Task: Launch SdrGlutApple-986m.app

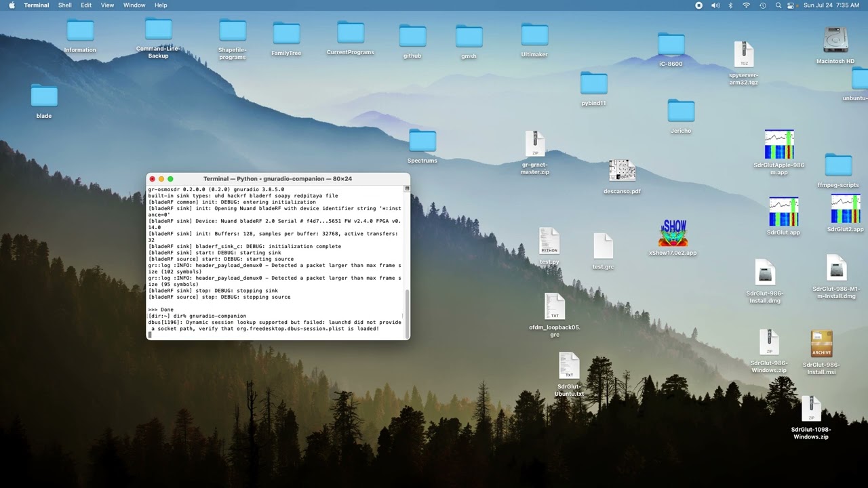Action: 779,144
